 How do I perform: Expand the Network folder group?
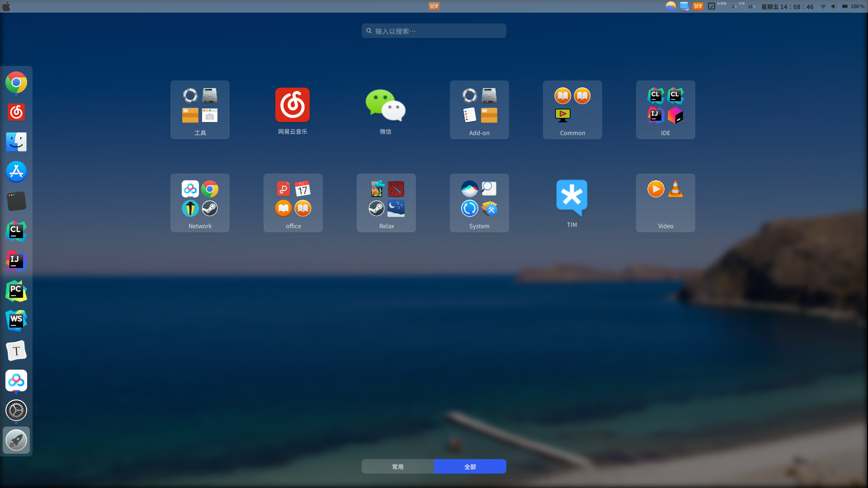(x=200, y=203)
